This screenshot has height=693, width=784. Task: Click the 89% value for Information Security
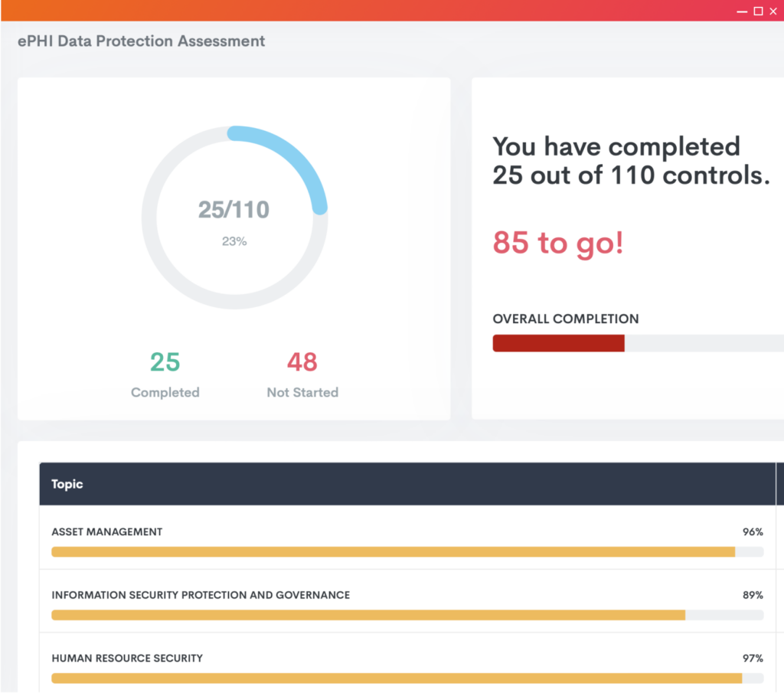coord(753,595)
